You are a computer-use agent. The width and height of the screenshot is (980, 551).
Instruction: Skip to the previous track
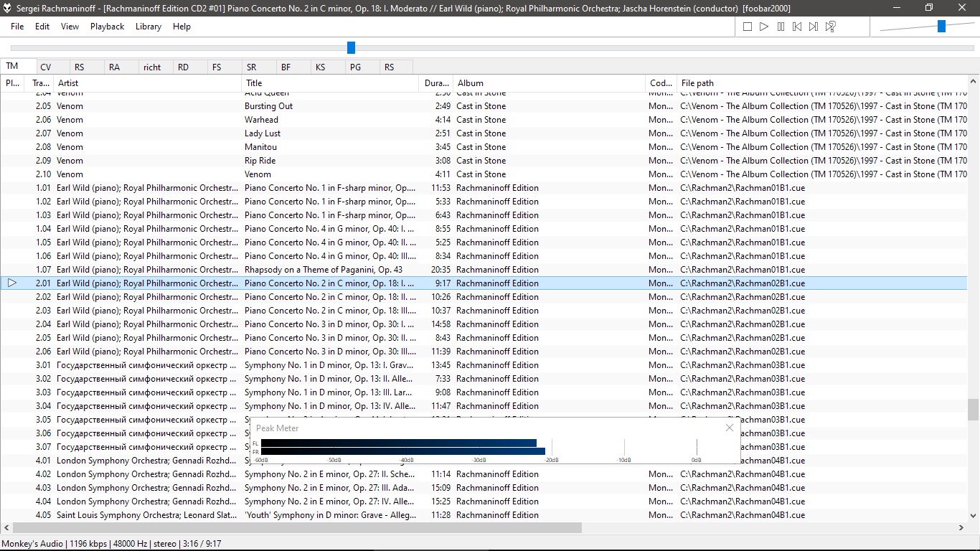coord(797,27)
